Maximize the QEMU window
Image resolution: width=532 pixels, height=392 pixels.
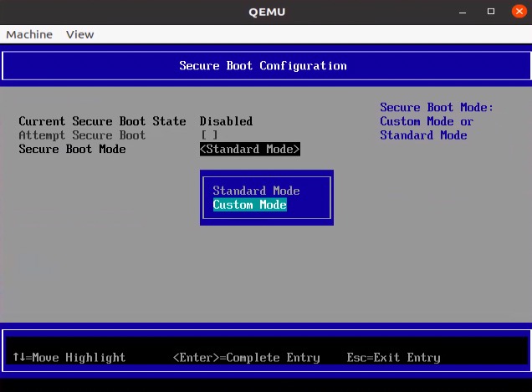tap(491, 12)
